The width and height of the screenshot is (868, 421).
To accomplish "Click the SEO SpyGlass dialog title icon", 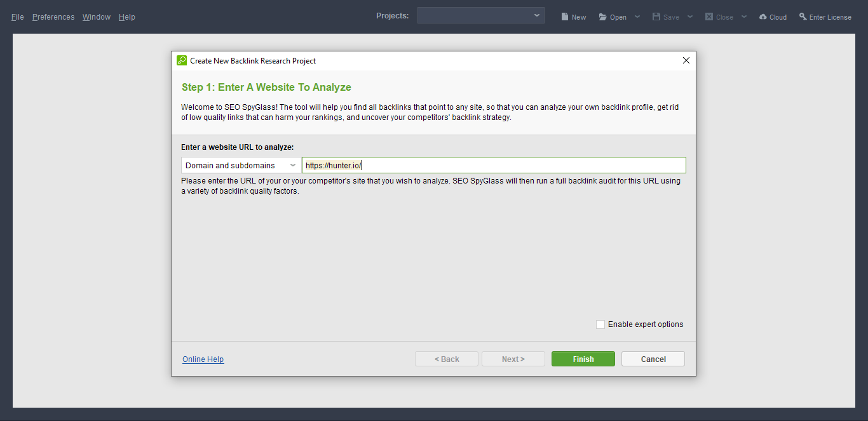I will (182, 60).
